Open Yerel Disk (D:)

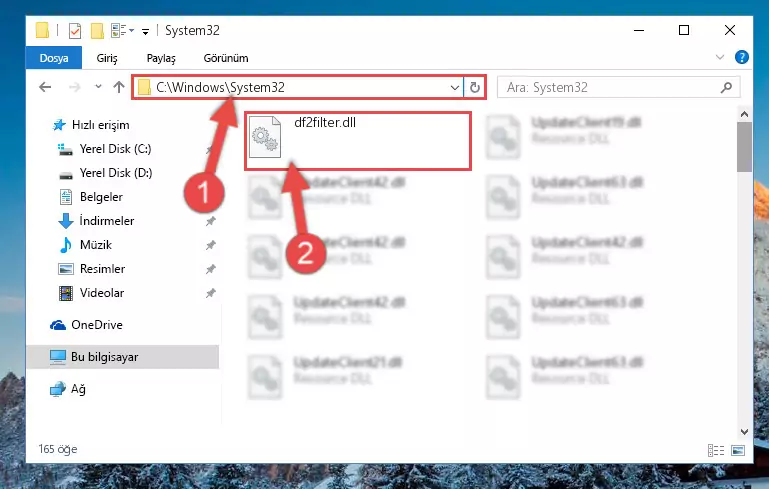[x=116, y=173]
